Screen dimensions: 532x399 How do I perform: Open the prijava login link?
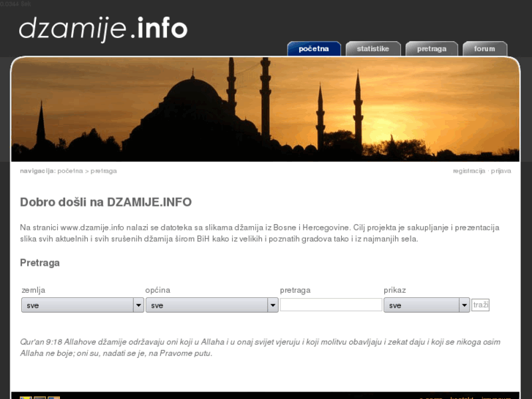click(501, 171)
